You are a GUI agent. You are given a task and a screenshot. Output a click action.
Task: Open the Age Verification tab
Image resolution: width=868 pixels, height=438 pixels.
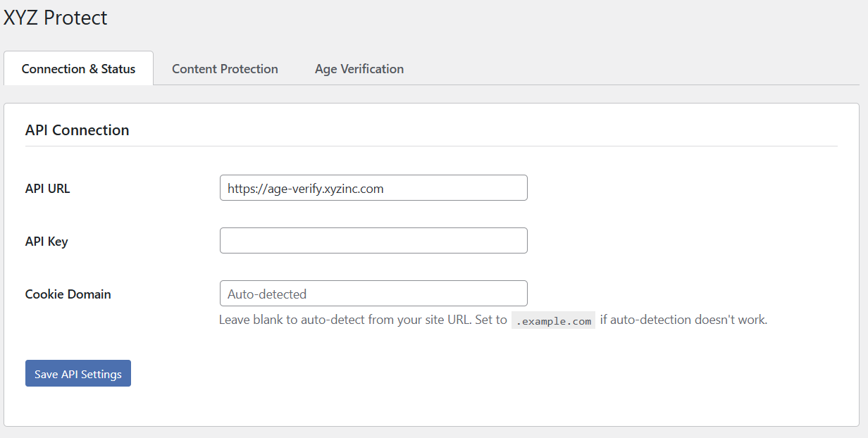359,68
